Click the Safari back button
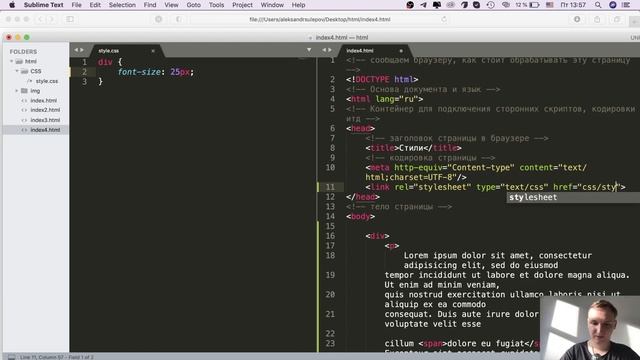Image resolution: width=640 pixels, height=360 pixels. pos(40,19)
